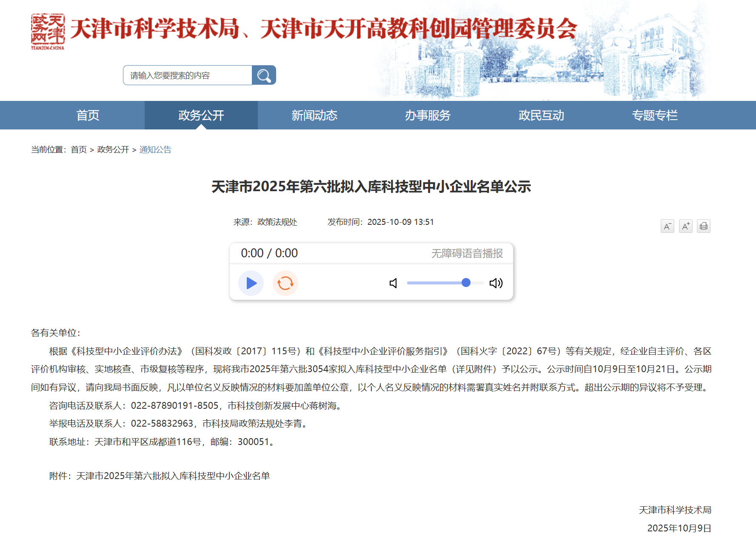
Task: Click the replay icon in the audio player
Action: pos(285,283)
